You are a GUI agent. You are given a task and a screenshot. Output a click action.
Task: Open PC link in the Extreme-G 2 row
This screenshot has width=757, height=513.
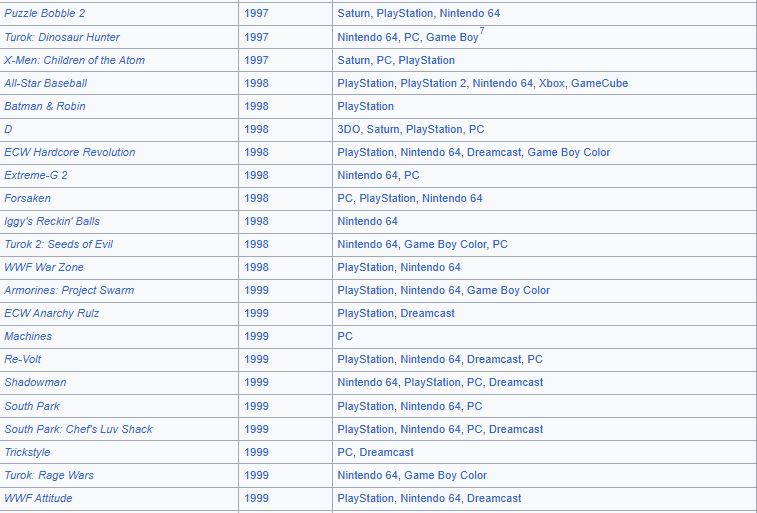point(412,175)
